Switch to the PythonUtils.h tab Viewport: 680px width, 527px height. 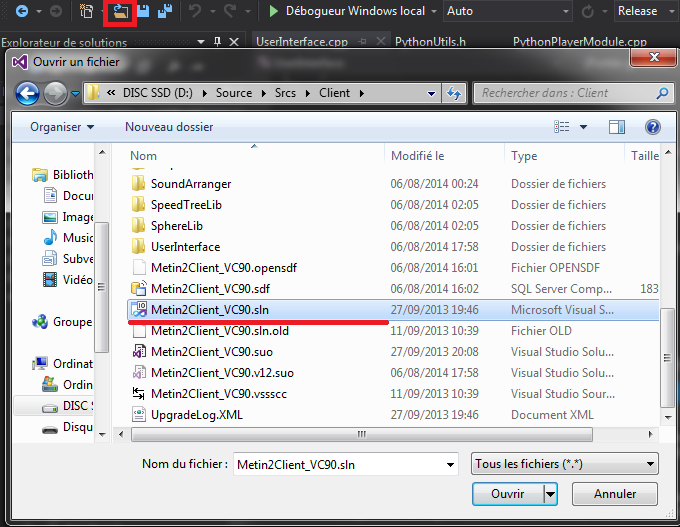[x=430, y=42]
